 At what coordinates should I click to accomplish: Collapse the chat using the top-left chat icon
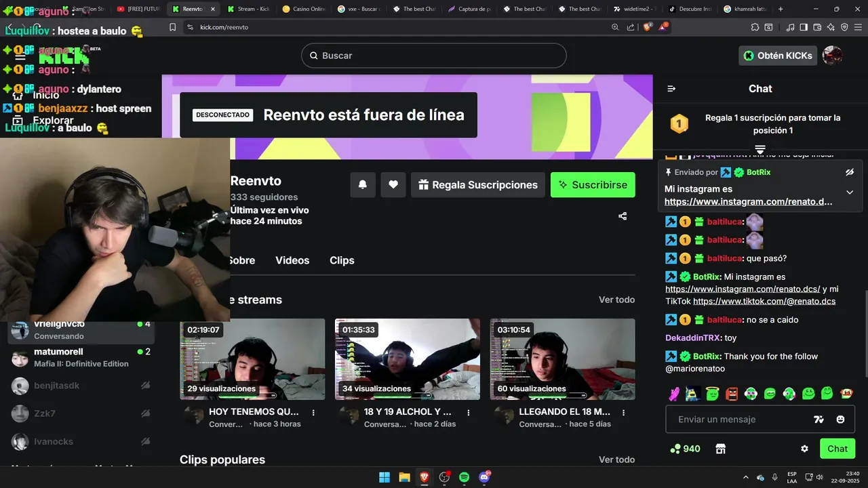point(671,89)
